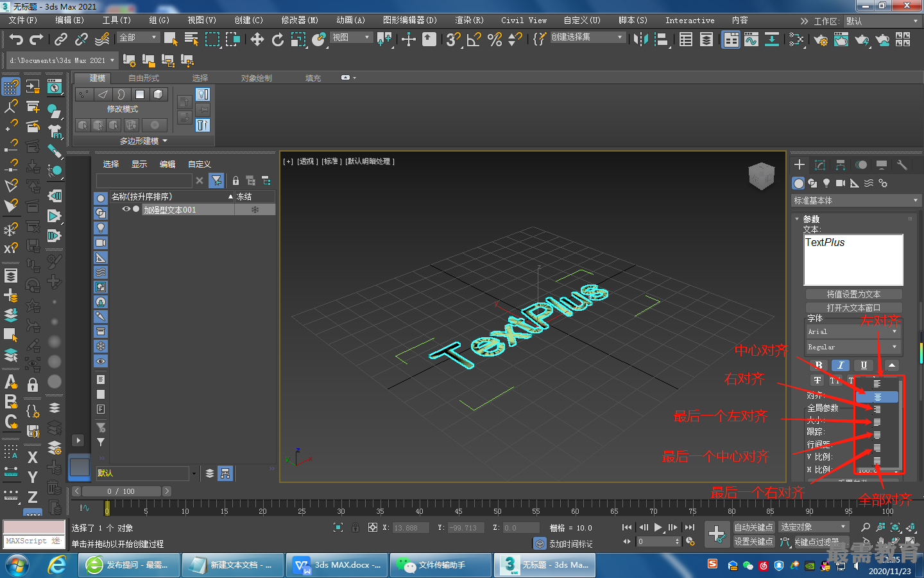Click the text field containing TextPlus

click(x=853, y=259)
